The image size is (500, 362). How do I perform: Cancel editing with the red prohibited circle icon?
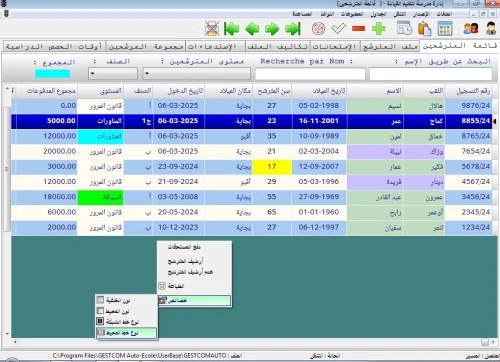pyautogui.click(x=318, y=29)
